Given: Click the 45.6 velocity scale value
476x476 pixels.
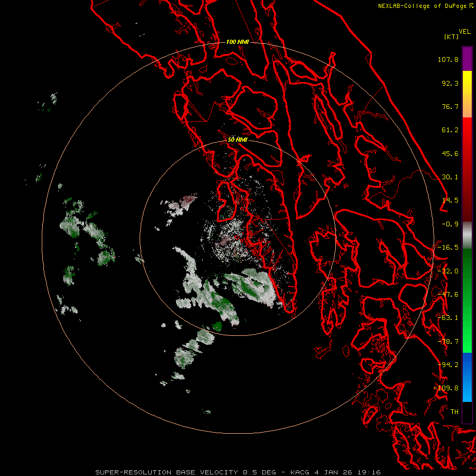Looking at the screenshot, I should point(450,153).
